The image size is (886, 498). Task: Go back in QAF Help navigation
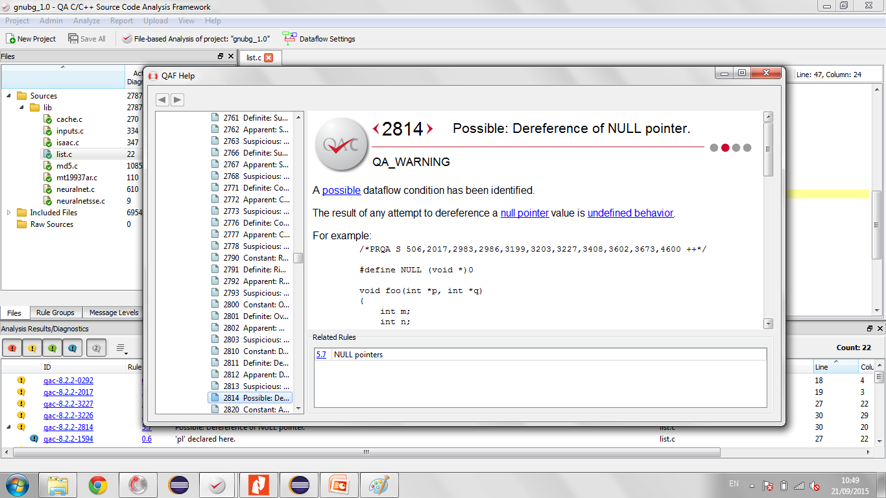click(162, 100)
